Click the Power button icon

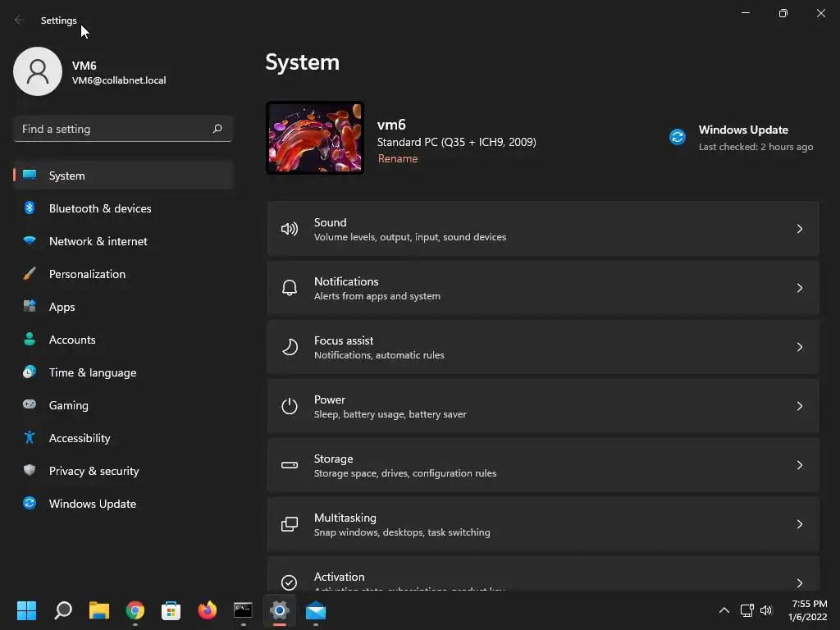(290, 406)
